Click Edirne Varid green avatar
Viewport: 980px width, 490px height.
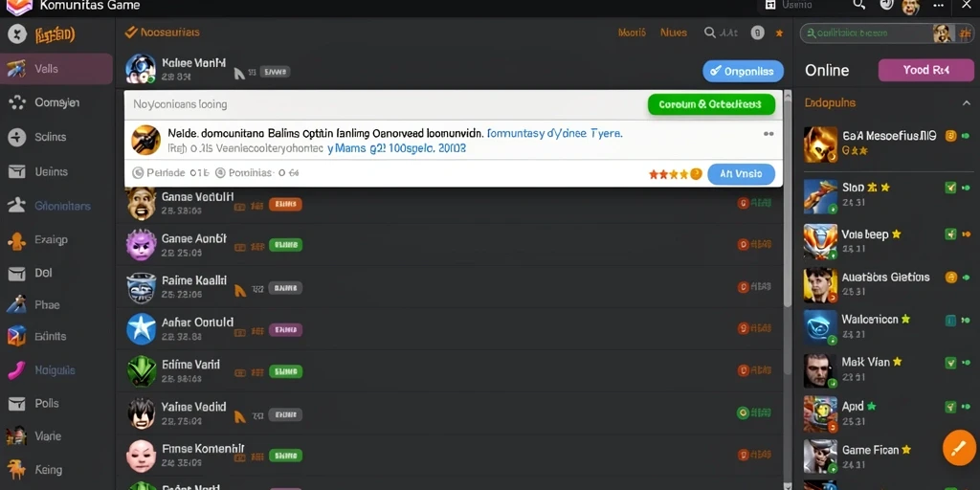coord(142,371)
